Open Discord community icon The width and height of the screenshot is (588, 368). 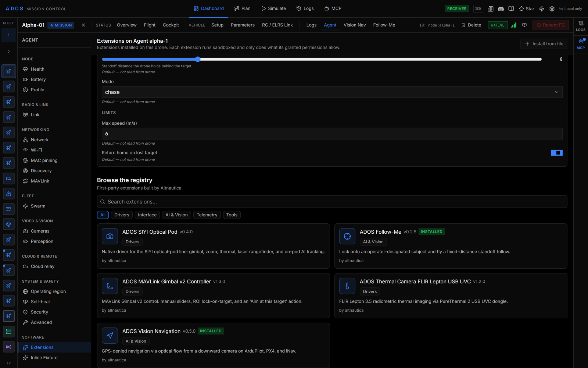[501, 8]
